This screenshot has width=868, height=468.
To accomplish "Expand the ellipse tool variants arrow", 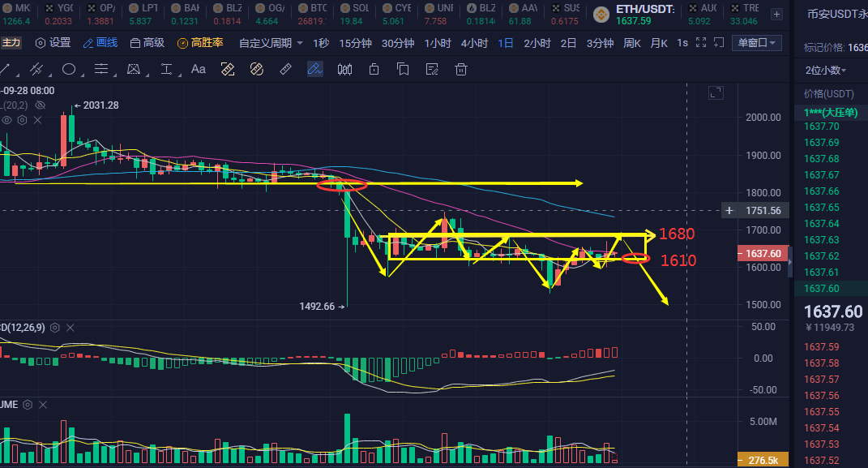I will pos(82,75).
